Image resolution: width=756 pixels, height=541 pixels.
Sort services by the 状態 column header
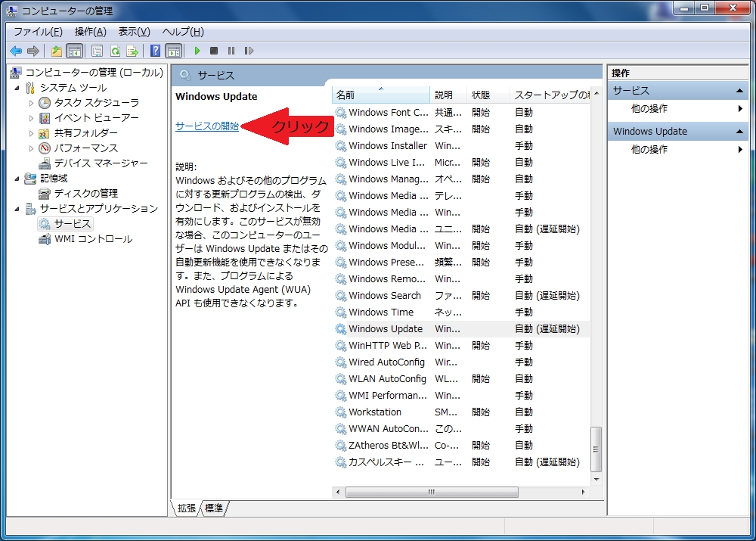pos(488,95)
